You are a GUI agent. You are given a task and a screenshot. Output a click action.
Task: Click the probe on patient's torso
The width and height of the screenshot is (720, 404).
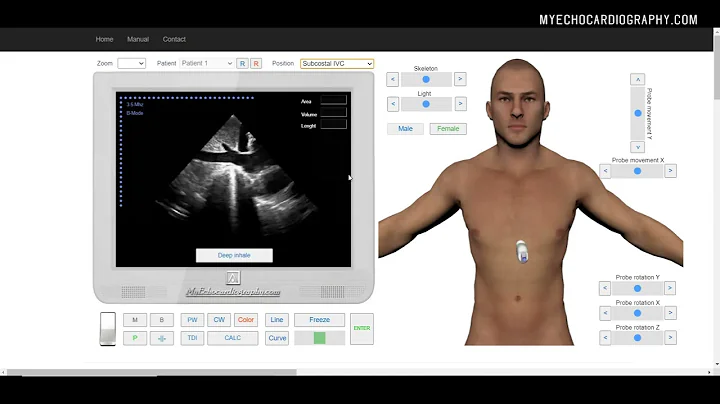522,252
